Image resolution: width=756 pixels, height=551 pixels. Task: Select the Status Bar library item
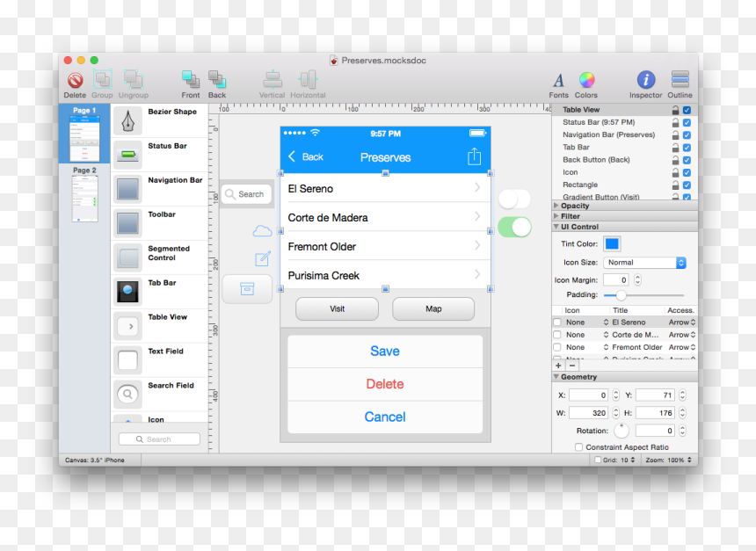(x=161, y=156)
